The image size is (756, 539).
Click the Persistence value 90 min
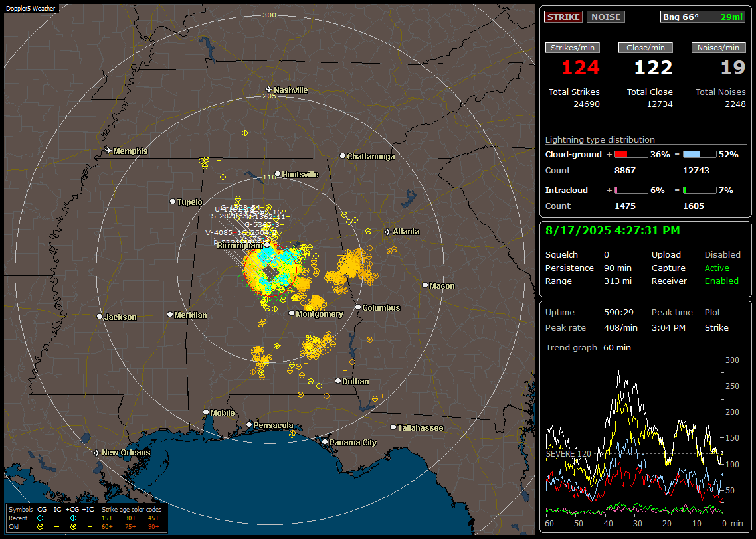pos(618,268)
